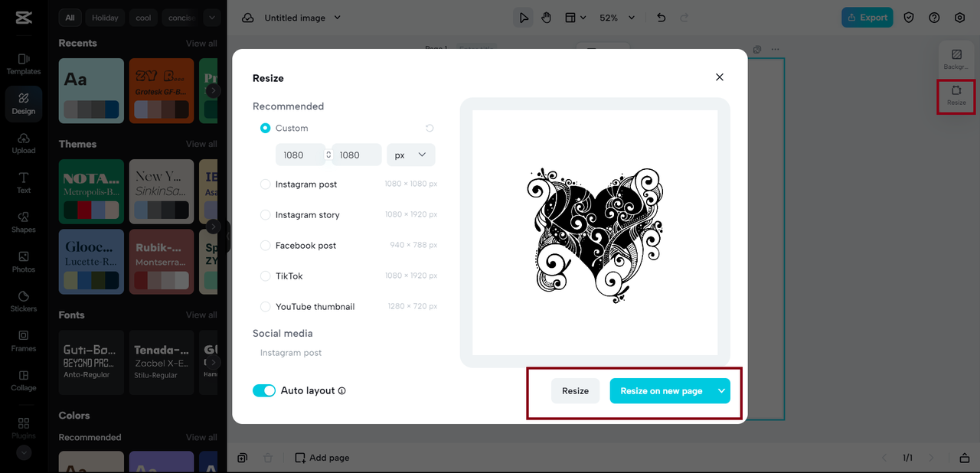The image size is (980, 473).
Task: Open the px unit dropdown
Action: [x=411, y=155]
